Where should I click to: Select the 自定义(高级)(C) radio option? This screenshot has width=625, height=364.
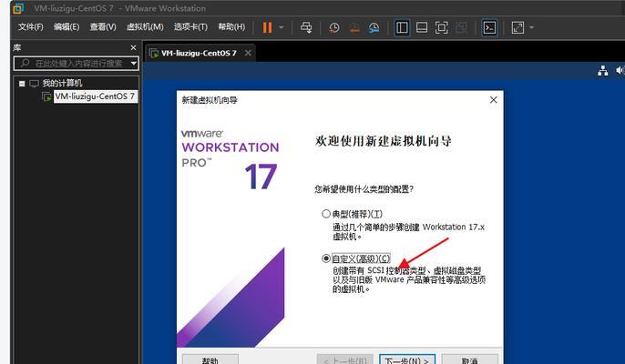click(x=326, y=258)
